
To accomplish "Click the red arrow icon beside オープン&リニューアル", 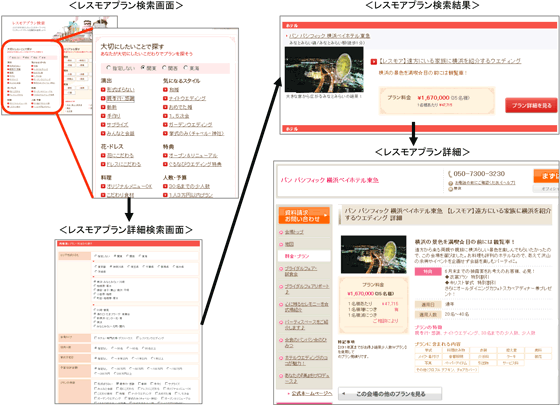I will coord(165,155).
